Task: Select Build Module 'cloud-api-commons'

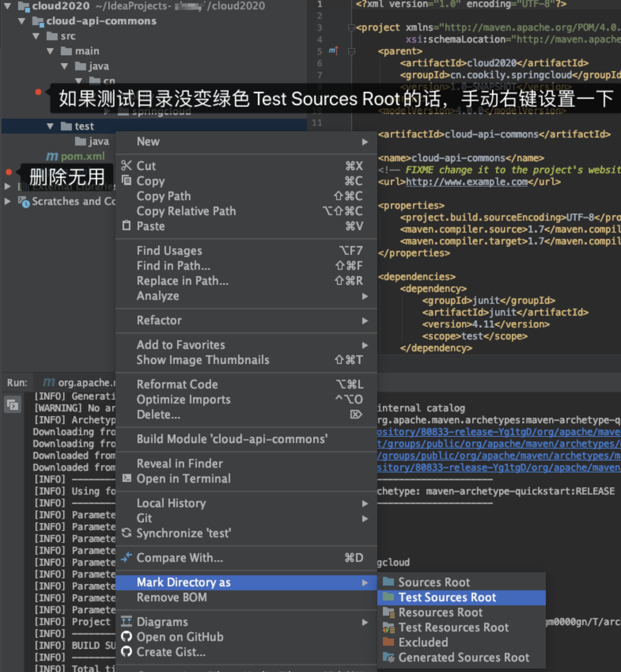Action: (x=246, y=439)
